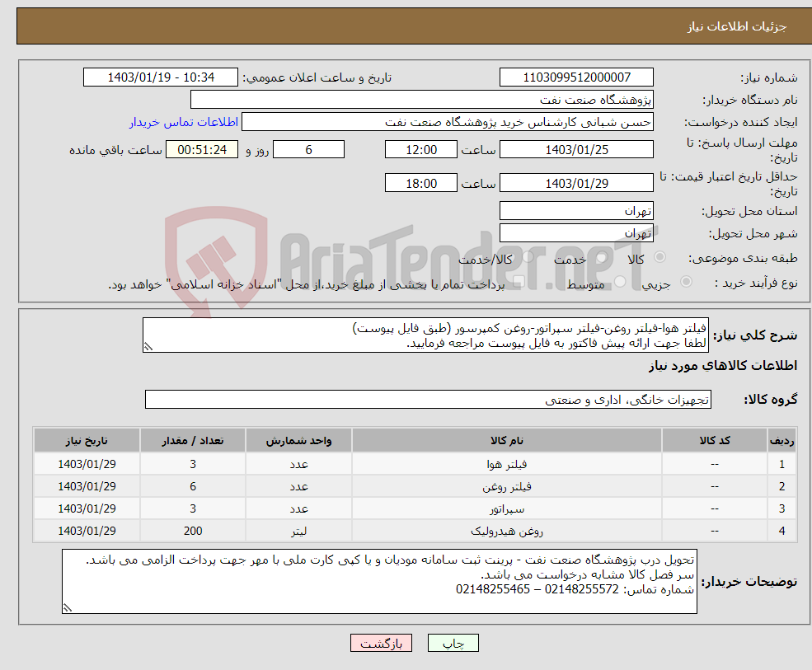Click the validity time 18:00 field
The image size is (812, 670).
(421, 183)
